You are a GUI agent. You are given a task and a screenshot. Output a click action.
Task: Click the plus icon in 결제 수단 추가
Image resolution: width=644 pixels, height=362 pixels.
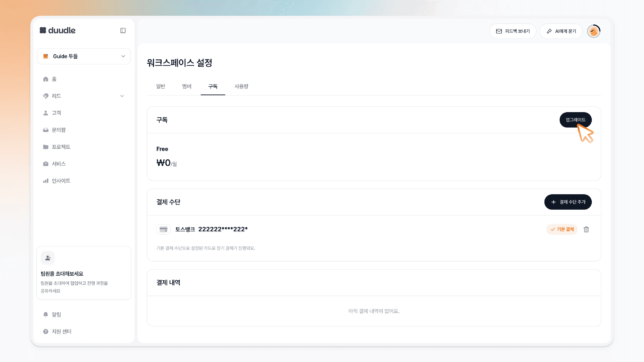coord(553,202)
